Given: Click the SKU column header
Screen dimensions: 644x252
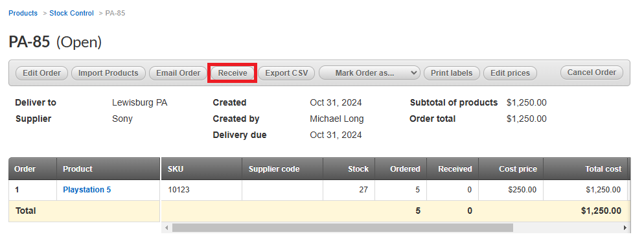Looking at the screenshot, I should pyautogui.click(x=201, y=168).
